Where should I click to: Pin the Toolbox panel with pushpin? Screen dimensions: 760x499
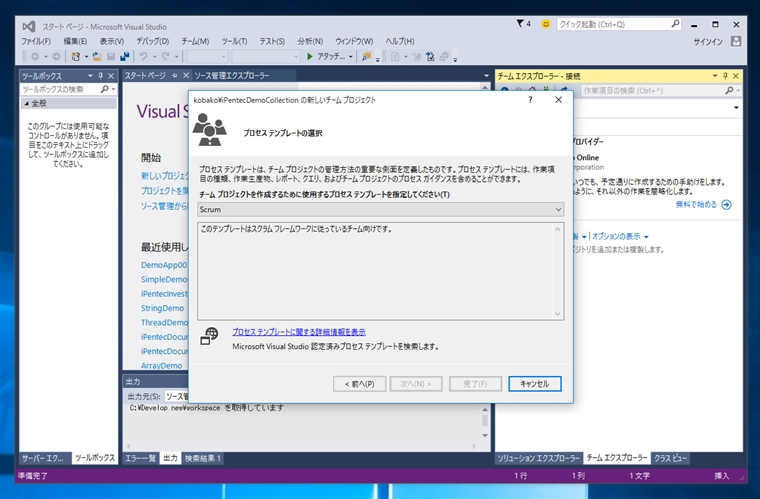pos(101,76)
